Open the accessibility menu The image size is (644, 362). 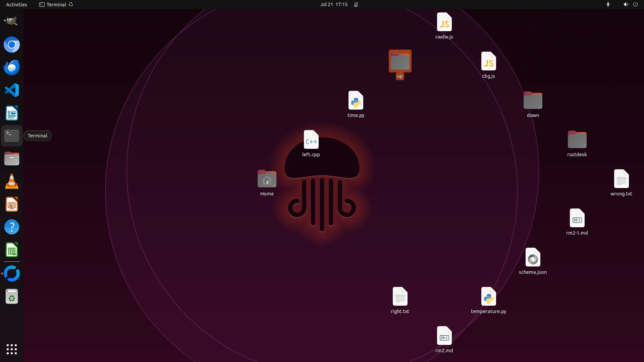coord(608,4)
